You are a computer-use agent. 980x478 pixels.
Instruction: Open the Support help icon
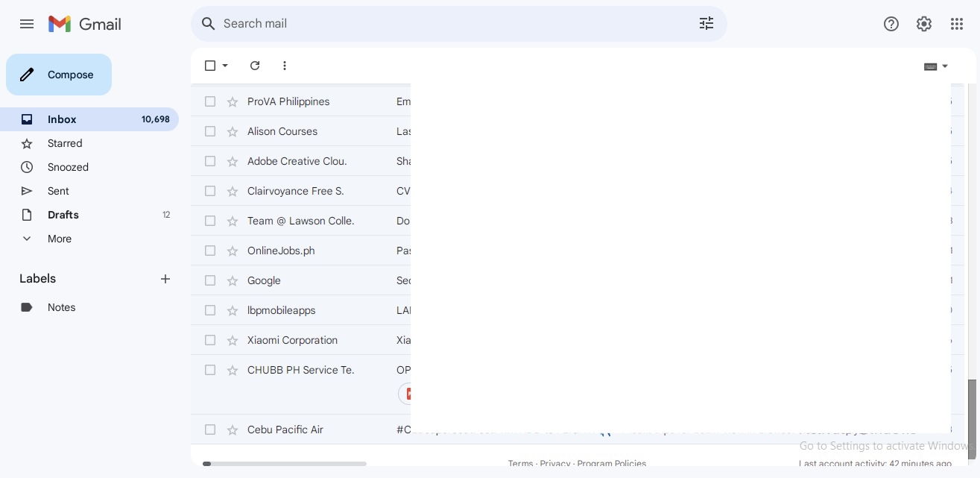coord(891,24)
